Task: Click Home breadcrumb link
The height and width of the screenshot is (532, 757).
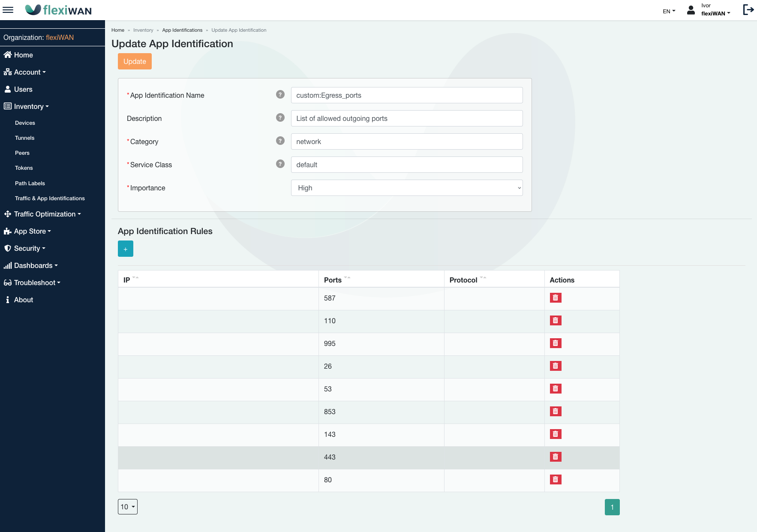Action: click(118, 30)
